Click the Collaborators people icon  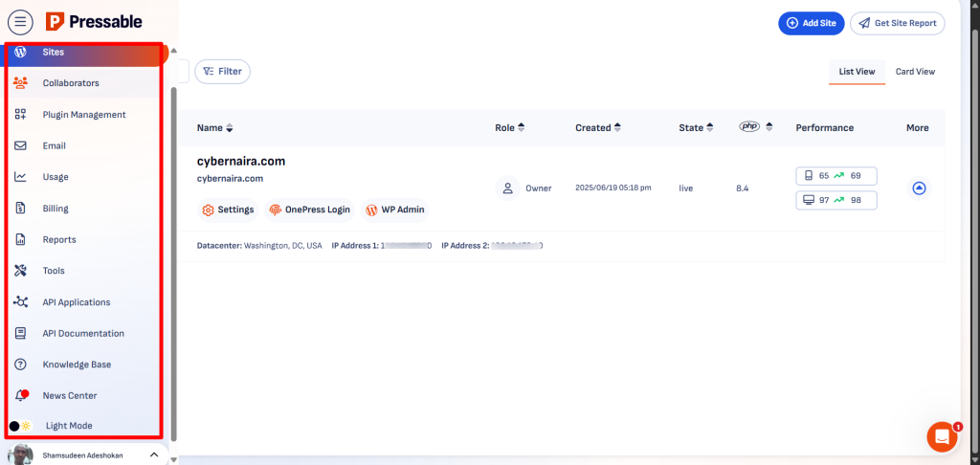pos(20,83)
